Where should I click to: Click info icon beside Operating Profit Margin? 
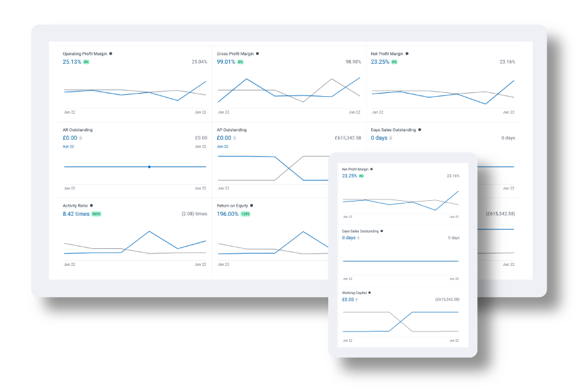tap(110, 54)
